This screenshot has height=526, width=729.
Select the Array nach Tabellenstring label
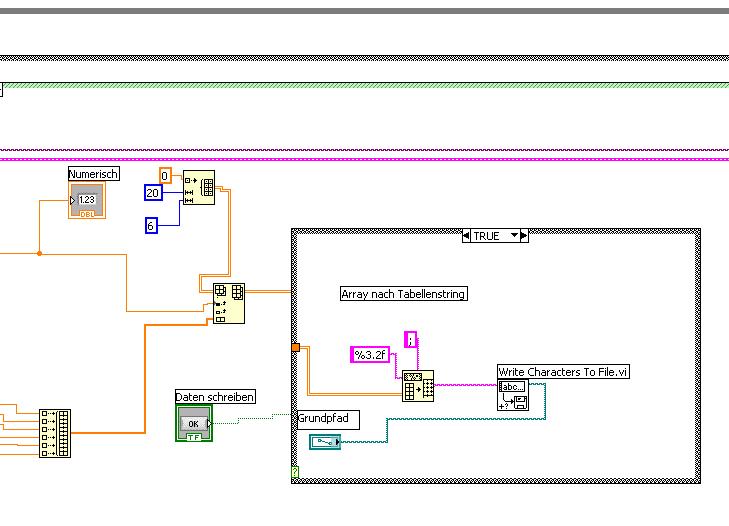click(x=404, y=294)
